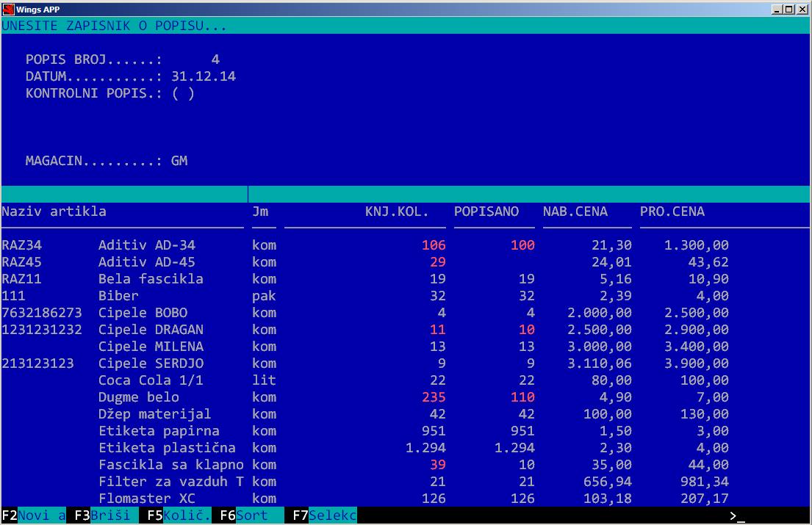The height and width of the screenshot is (525, 812).
Task: Click the KNJ.KOL. column header
Action: [x=396, y=211]
